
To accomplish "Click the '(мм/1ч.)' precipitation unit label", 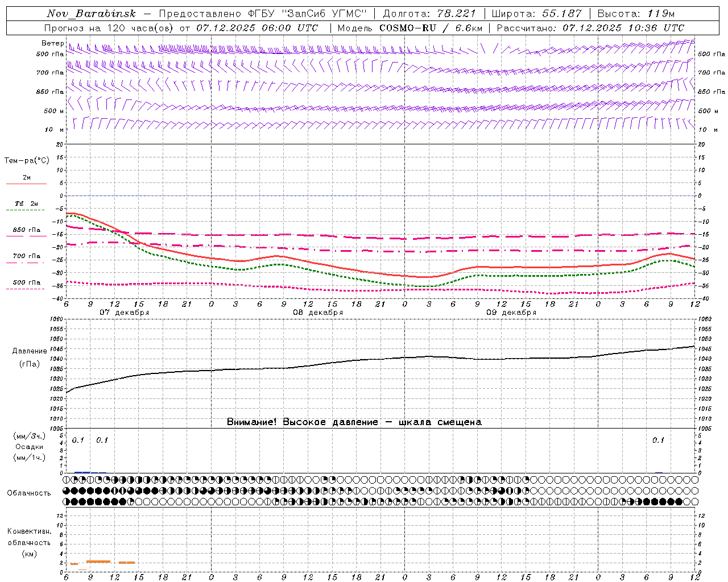I will pos(29,457).
